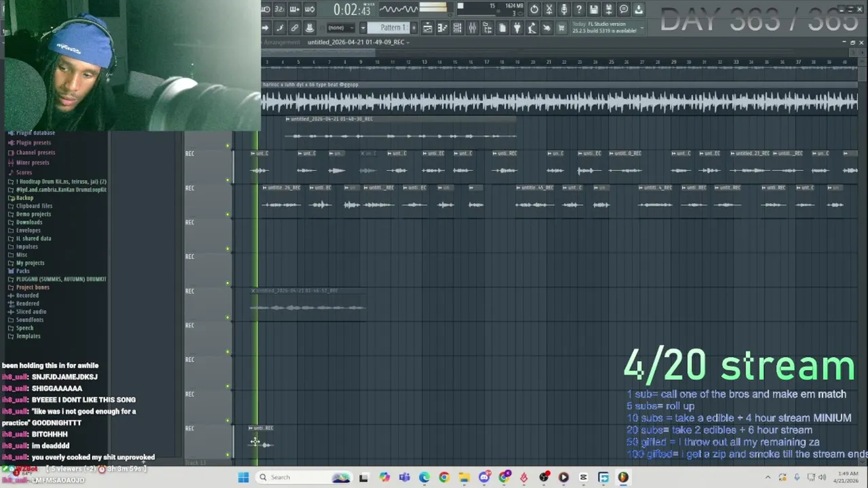Image resolution: width=868 pixels, height=488 pixels.
Task: Click the master output level meter
Action: click(x=433, y=9)
